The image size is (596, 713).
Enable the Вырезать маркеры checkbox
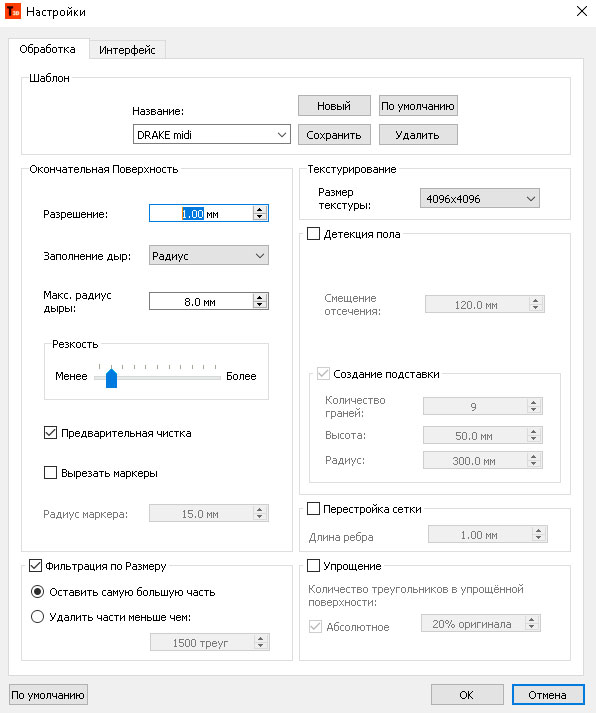(50, 472)
